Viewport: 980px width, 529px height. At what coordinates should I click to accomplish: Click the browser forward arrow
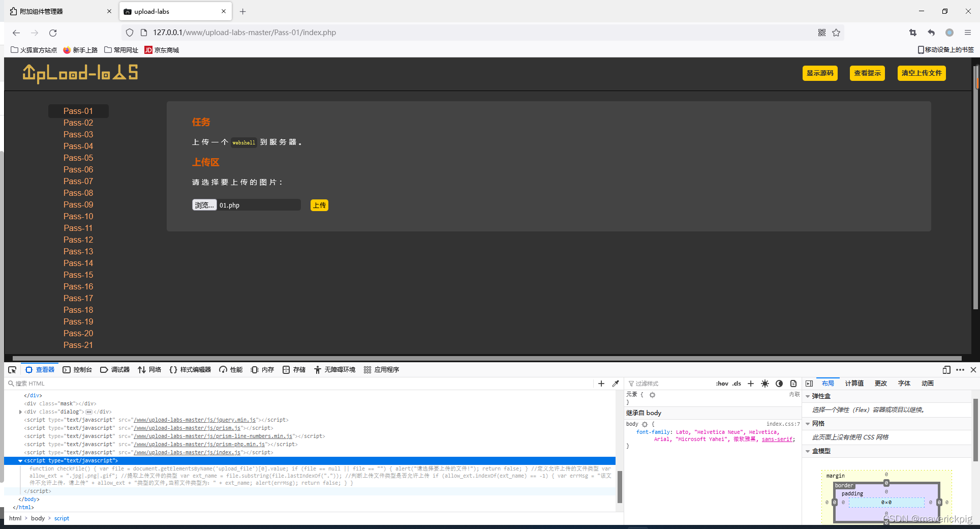(x=35, y=33)
